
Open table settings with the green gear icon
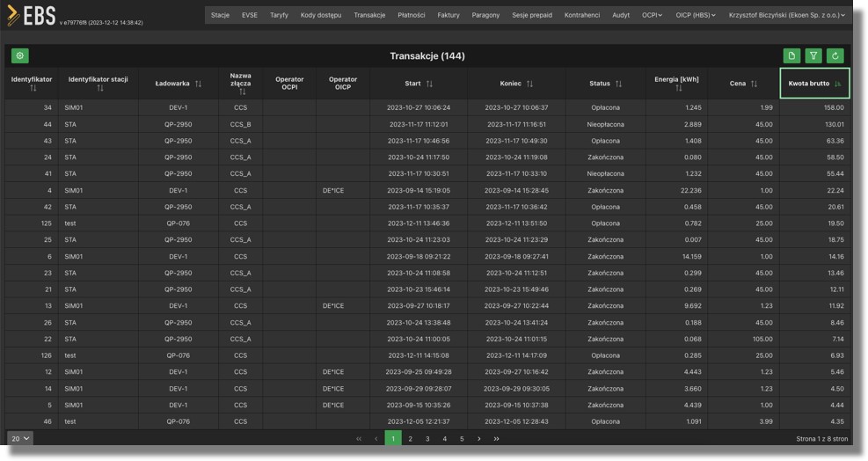tap(19, 56)
